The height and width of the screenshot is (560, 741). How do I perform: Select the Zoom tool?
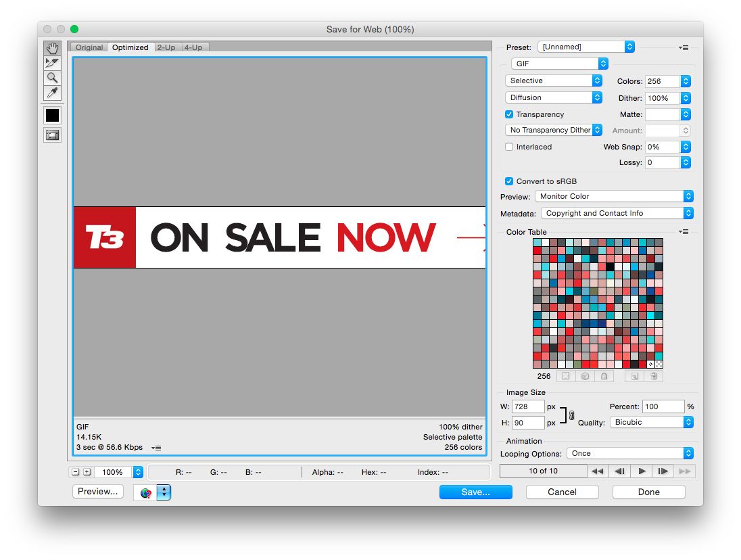(x=52, y=78)
